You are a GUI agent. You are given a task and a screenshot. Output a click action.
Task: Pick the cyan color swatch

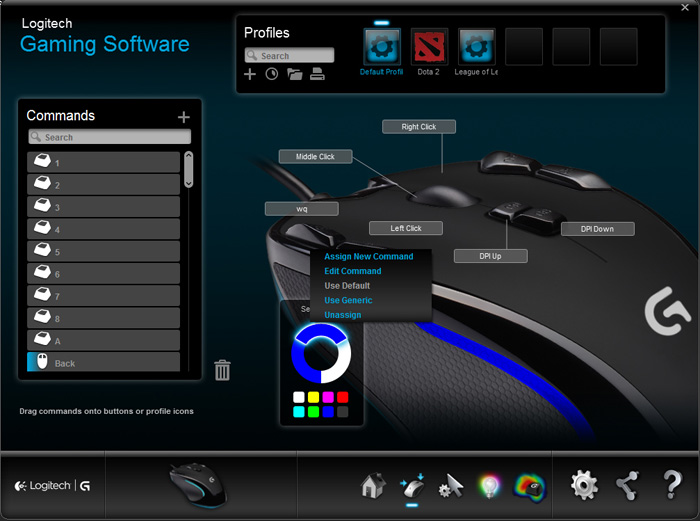pos(299,412)
